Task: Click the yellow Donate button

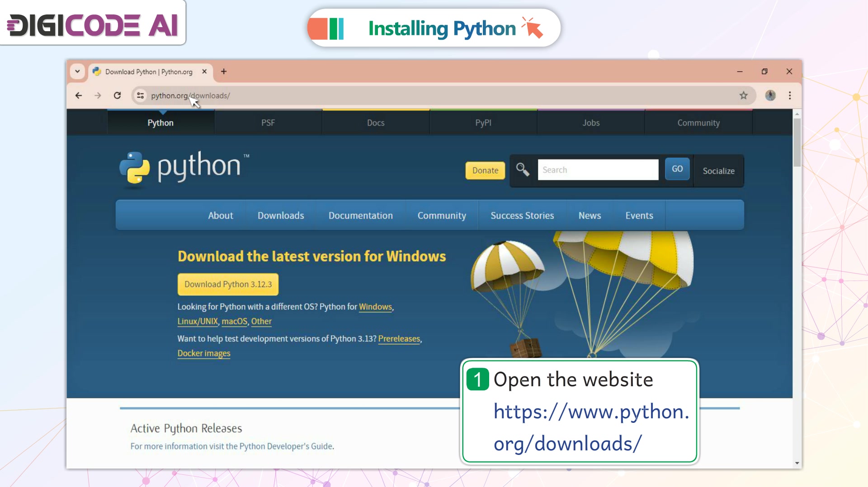Action: click(485, 170)
